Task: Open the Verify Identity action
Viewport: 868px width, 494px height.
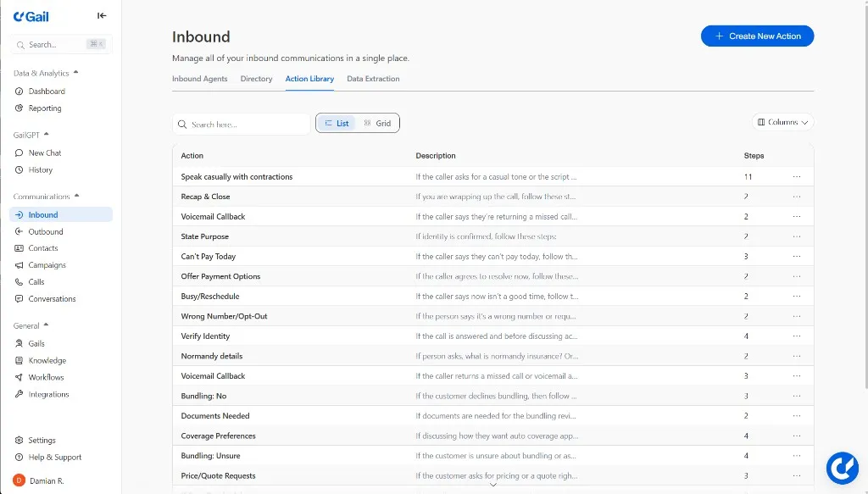Action: (x=205, y=336)
